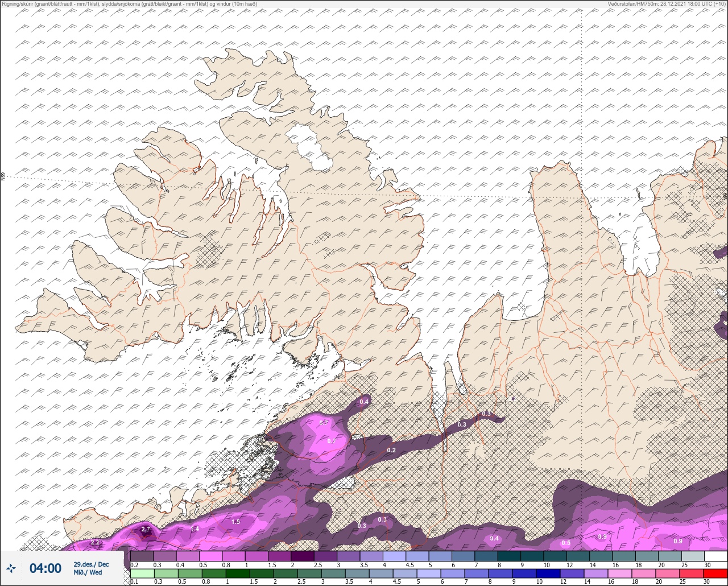
Task: Click the 2.7 precipitation value on the map
Action: click(146, 530)
